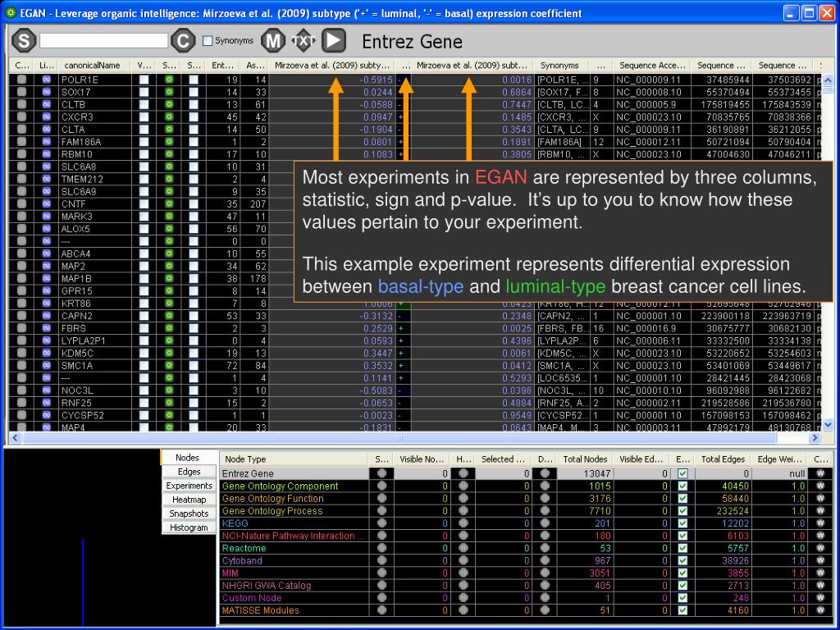Click the play arrow toolbar button
Viewport: 840px width, 630px height.
click(x=333, y=41)
